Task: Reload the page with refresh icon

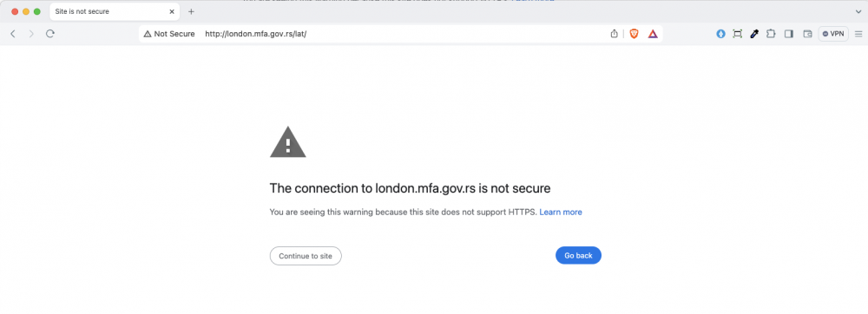Action: pyautogui.click(x=49, y=34)
